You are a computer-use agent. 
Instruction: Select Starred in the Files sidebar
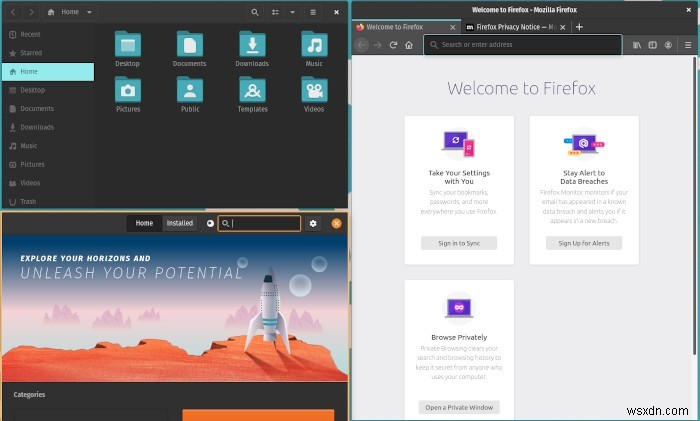click(48, 53)
